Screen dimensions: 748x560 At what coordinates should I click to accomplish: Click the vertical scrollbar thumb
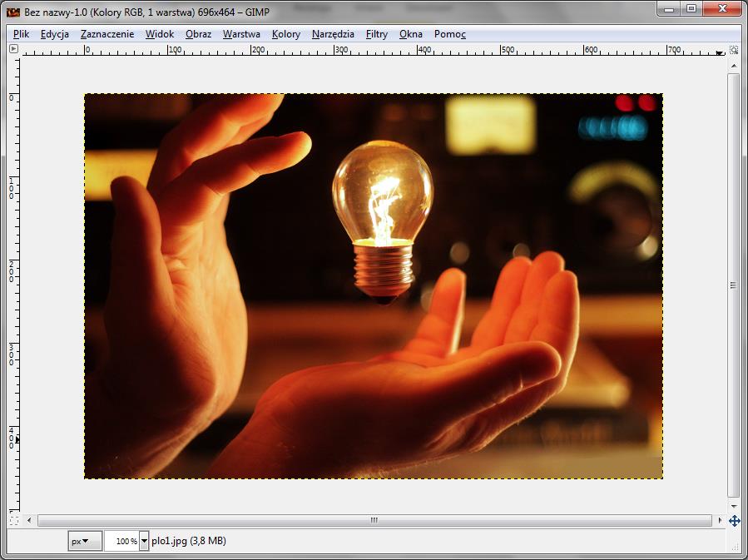tap(733, 285)
